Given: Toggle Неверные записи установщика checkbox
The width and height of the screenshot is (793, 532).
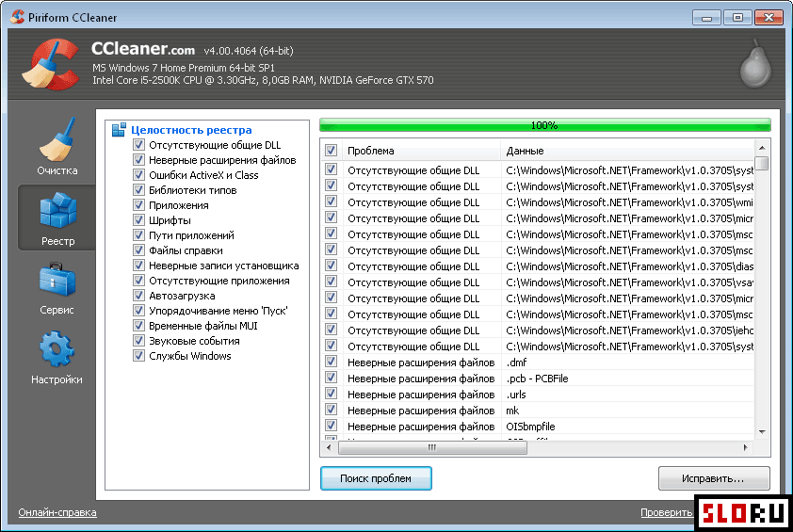Looking at the screenshot, I should 138,265.
